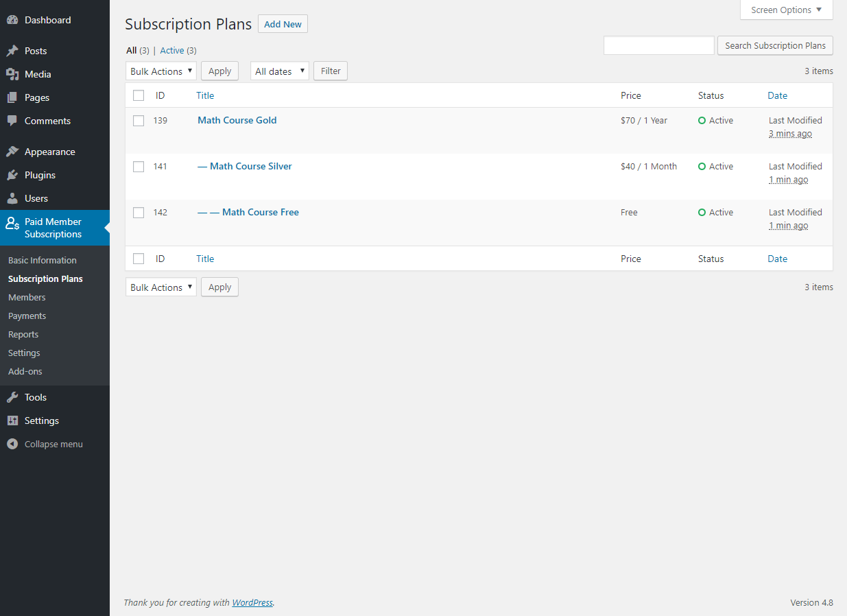Select the Appearance brush icon
The width and height of the screenshot is (847, 616).
(14, 151)
